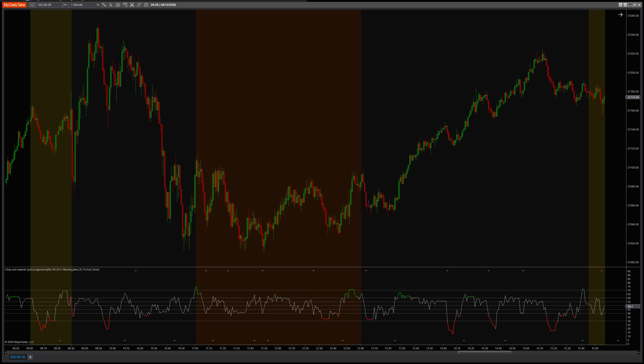This screenshot has height=364, width=644.
Task: Select the NQ 06-26 chart tab
Action: pyautogui.click(x=18, y=357)
